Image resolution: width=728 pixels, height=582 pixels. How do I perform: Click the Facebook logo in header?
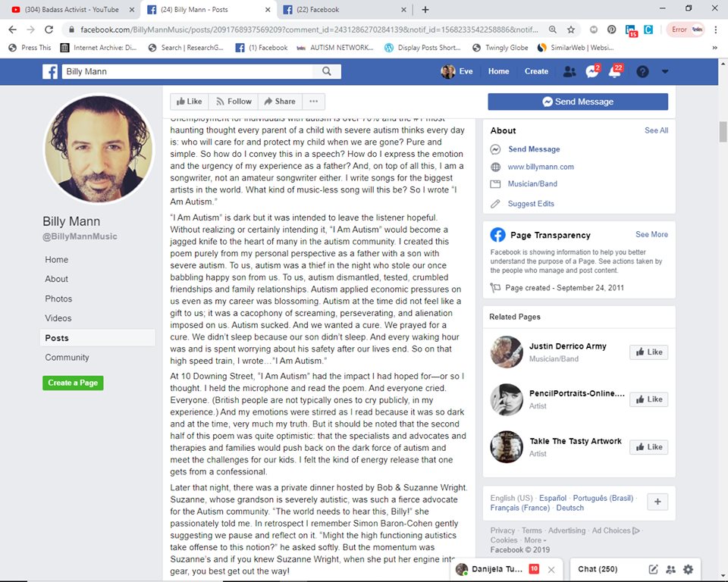[x=50, y=71]
